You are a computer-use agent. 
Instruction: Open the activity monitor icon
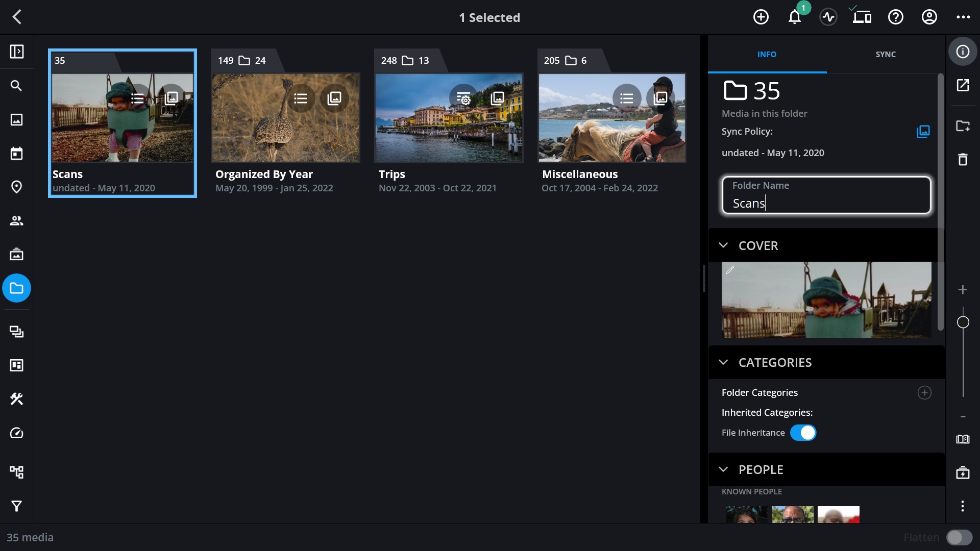point(828,17)
